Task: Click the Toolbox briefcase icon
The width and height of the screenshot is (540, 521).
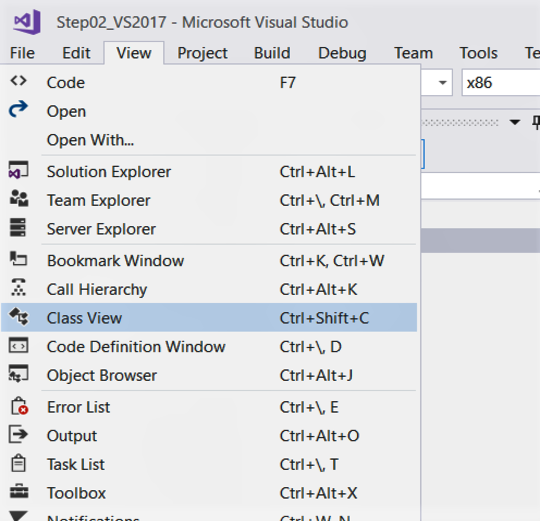Action: click(19, 491)
